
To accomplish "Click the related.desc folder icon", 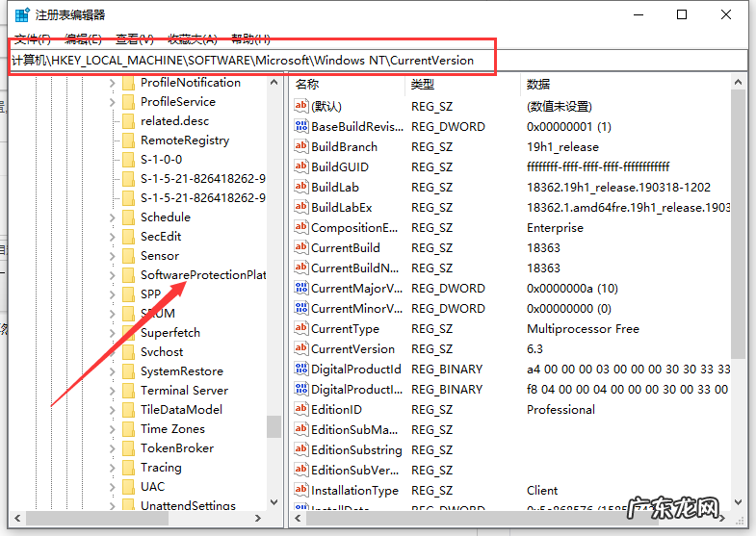I will tap(128, 121).
